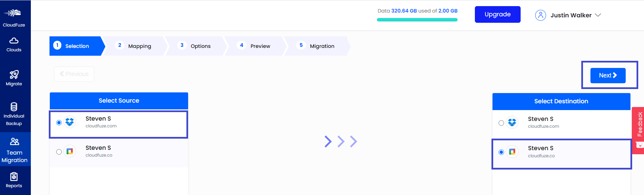This screenshot has width=644, height=195.
Task: Click destination Dropbox icon for cloudfuze.com
Action: (x=512, y=122)
